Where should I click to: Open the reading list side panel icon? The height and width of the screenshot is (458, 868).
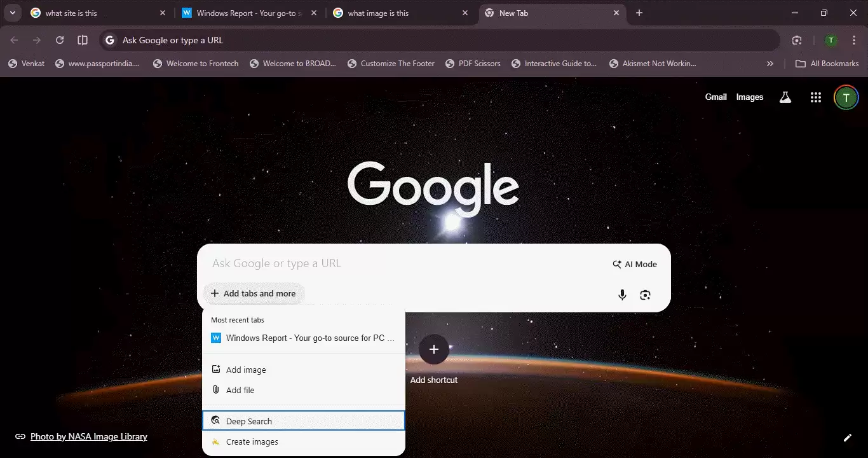point(83,40)
